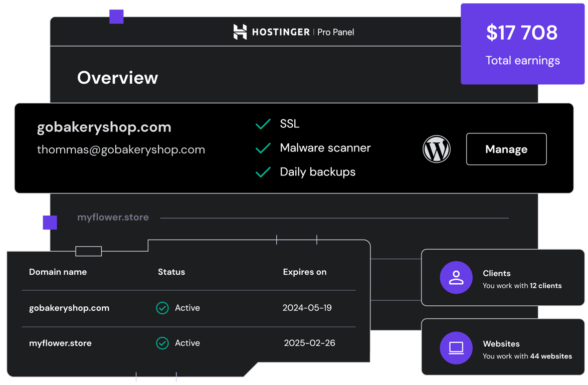Open the thommas@gobakeryshop.com email link
The image size is (588, 385).
click(x=121, y=149)
